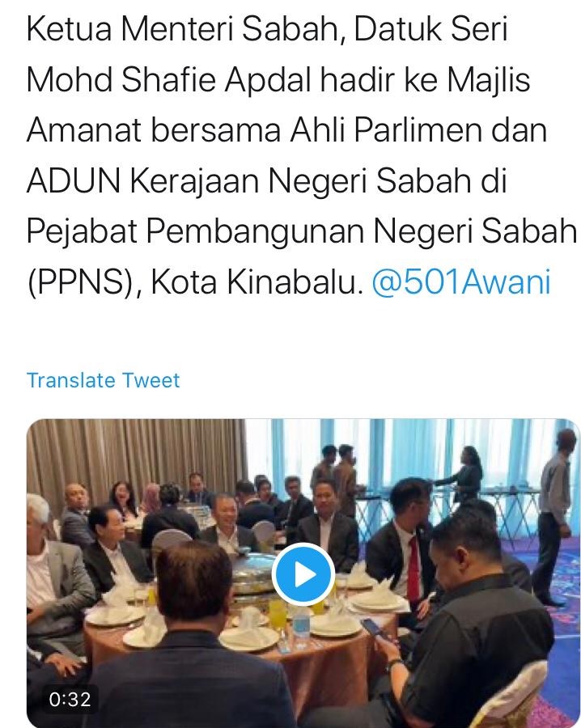The width and height of the screenshot is (581, 728).
Task: Tap the 0:32 video duration badge
Action: [70, 699]
